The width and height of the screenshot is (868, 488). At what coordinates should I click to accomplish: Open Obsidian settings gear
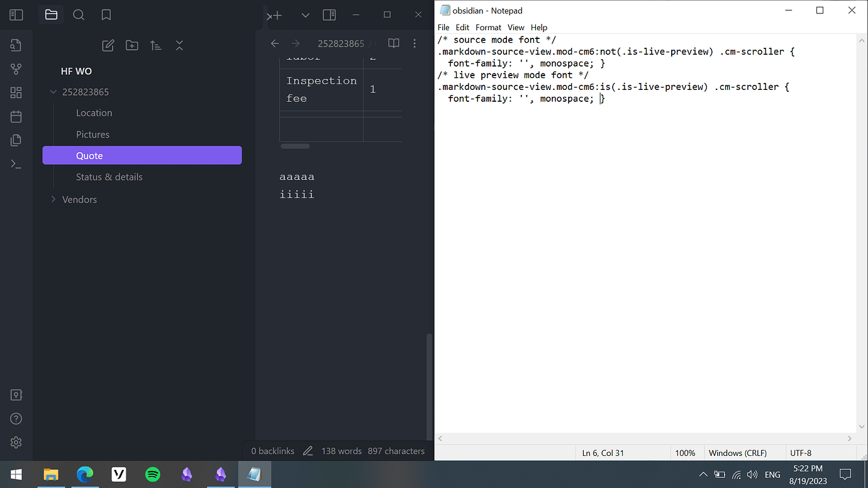coord(16,443)
